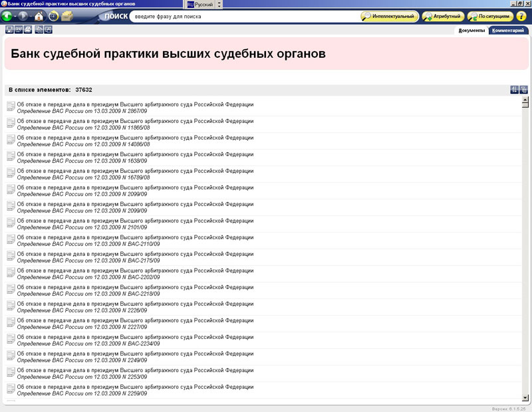Click the Атрибутный search button
532x412 pixels.
(x=443, y=16)
